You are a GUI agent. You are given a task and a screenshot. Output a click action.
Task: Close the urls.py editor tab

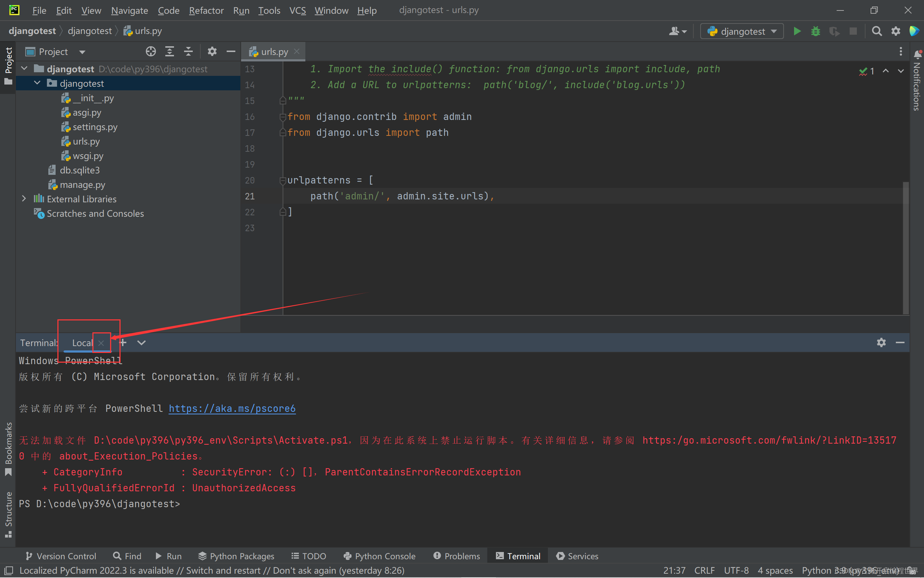click(297, 51)
